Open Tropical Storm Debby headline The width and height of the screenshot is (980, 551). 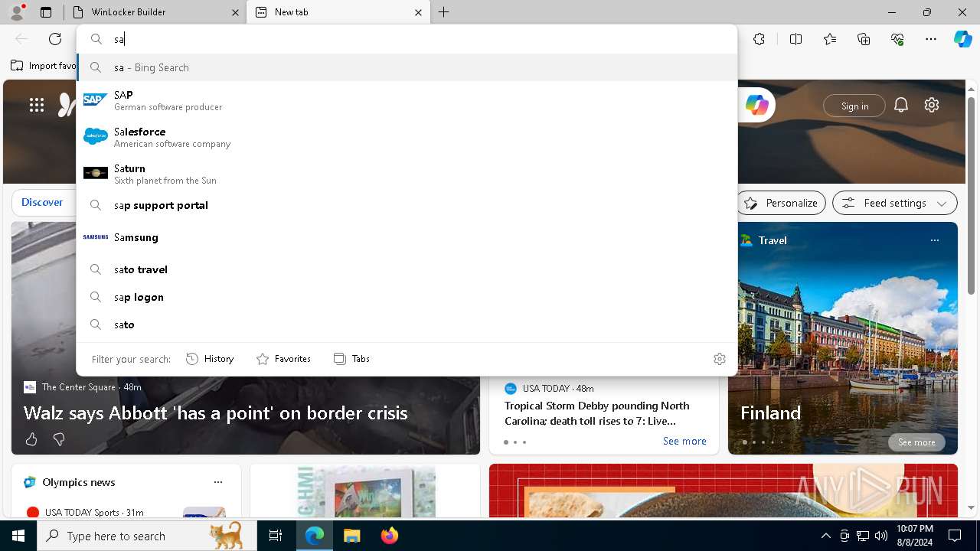(597, 413)
